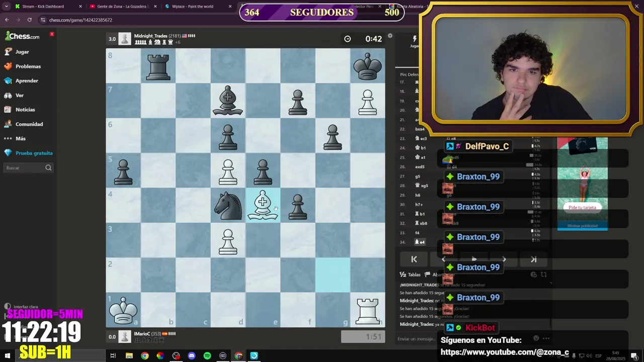Open the Jugar tab with lightning icon
This screenshot has width=644, height=362.
(415, 41)
